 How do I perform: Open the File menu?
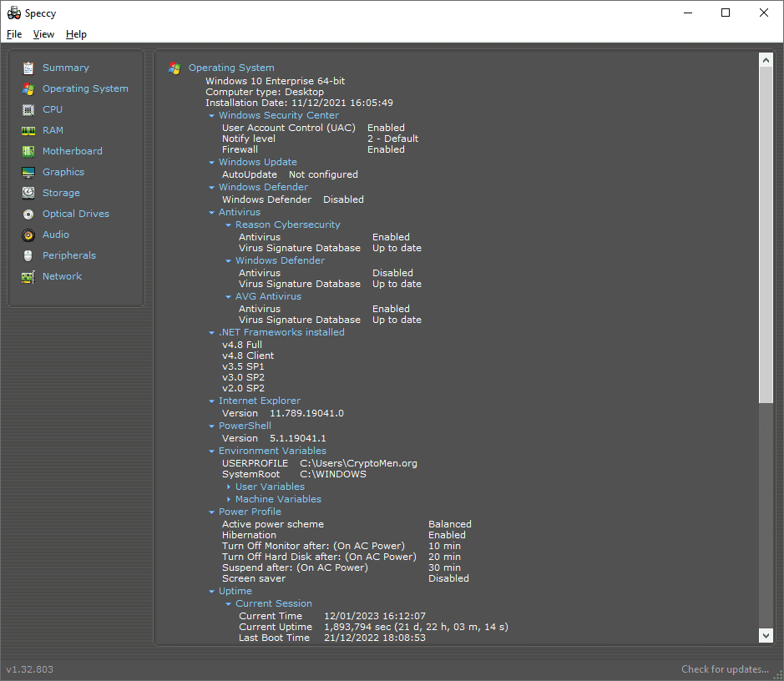[14, 34]
